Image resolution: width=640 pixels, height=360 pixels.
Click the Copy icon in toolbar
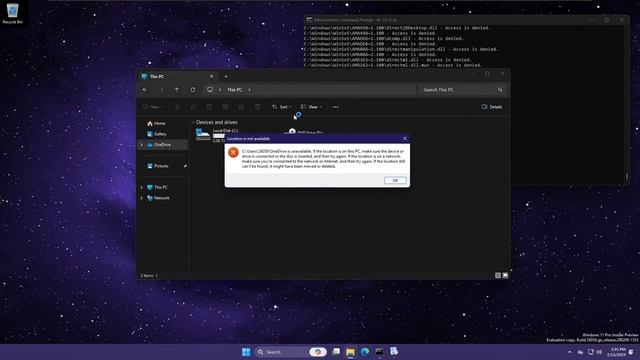click(x=193, y=107)
